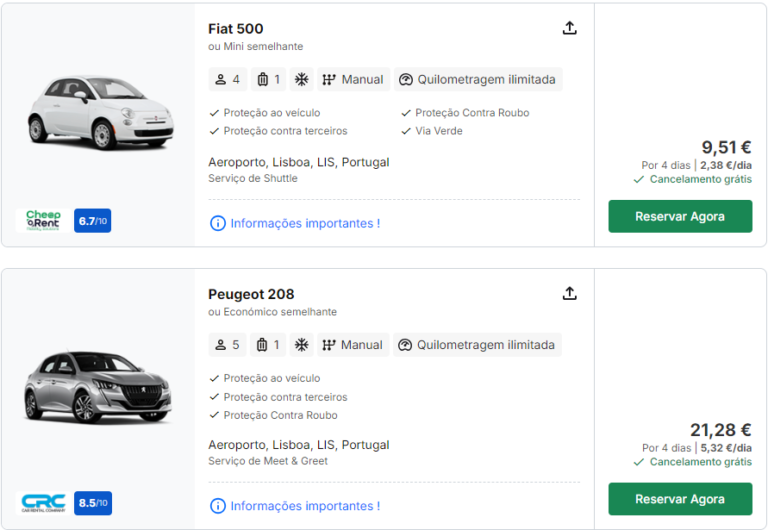Screen dimensions: 768x530
Task: Click the 6.7/10 rating badge
Action: [92, 221]
